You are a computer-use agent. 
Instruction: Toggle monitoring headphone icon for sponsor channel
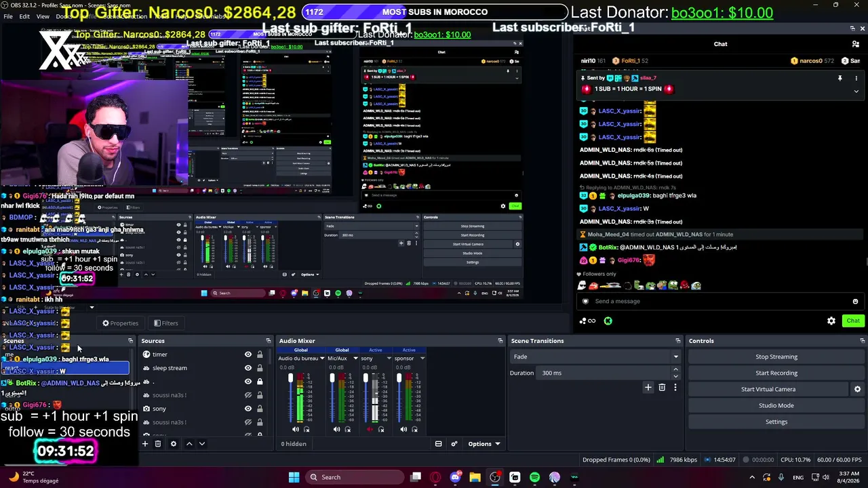point(414,429)
